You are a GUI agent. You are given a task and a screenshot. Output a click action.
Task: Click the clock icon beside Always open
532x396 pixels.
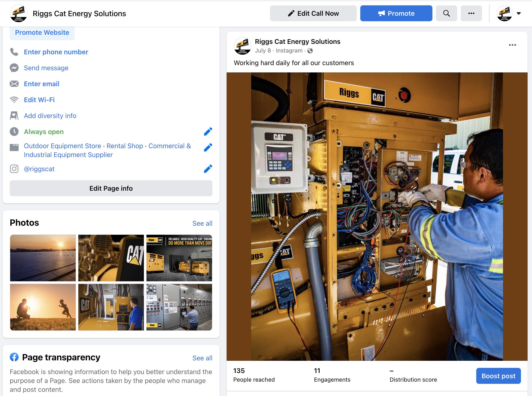[x=14, y=132]
